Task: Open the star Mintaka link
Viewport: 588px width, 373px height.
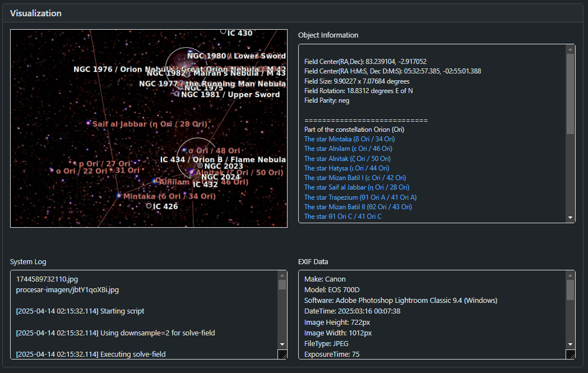Action: point(349,139)
